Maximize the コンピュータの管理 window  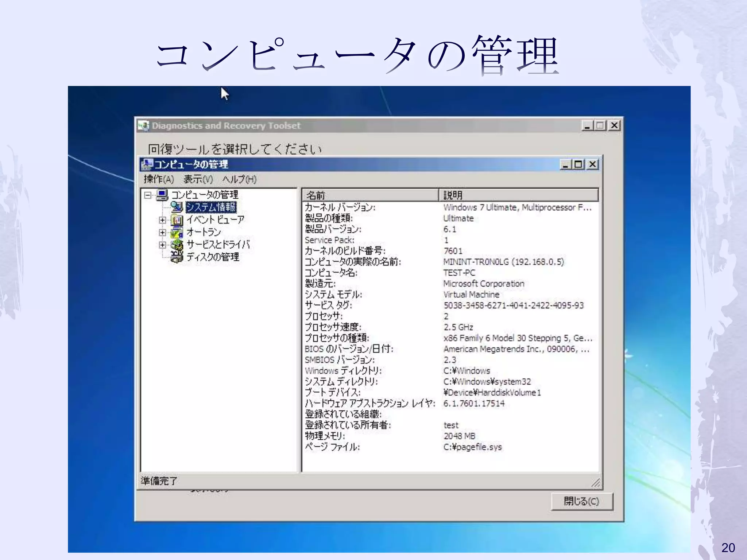pyautogui.click(x=578, y=164)
